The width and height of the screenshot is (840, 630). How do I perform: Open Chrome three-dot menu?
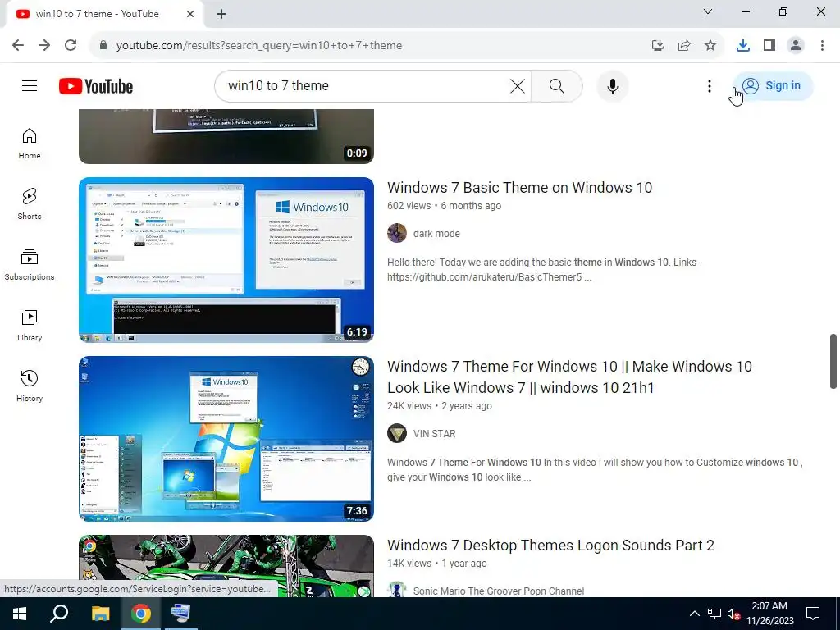(x=822, y=45)
